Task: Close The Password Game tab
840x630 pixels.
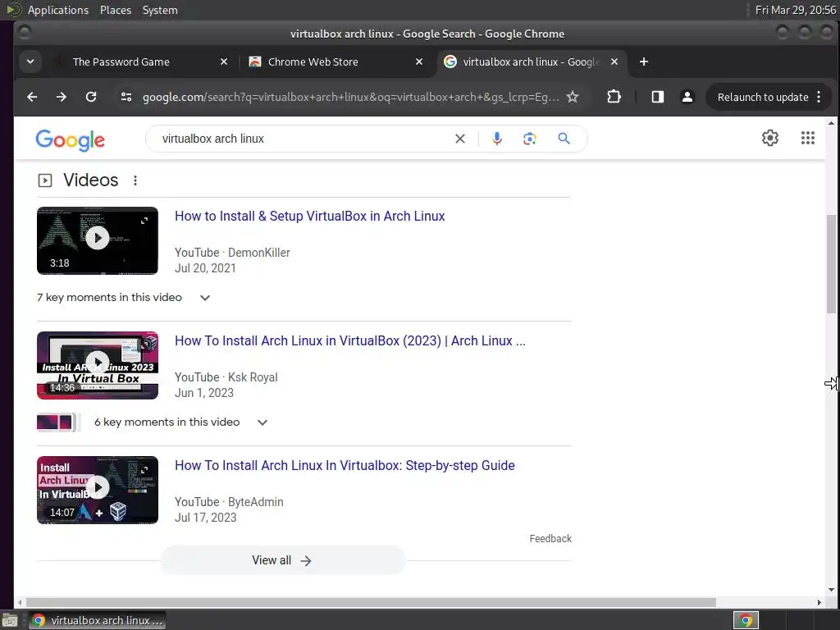Action: tap(224, 62)
